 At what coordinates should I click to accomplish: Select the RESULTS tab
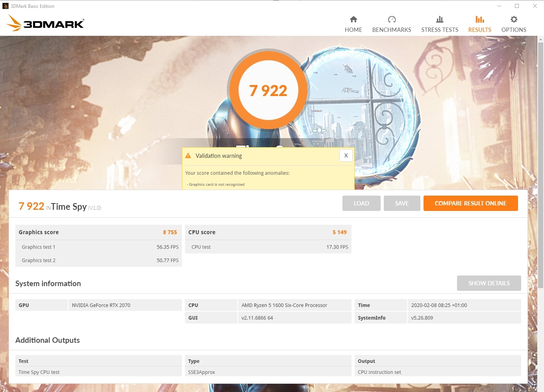point(480,24)
